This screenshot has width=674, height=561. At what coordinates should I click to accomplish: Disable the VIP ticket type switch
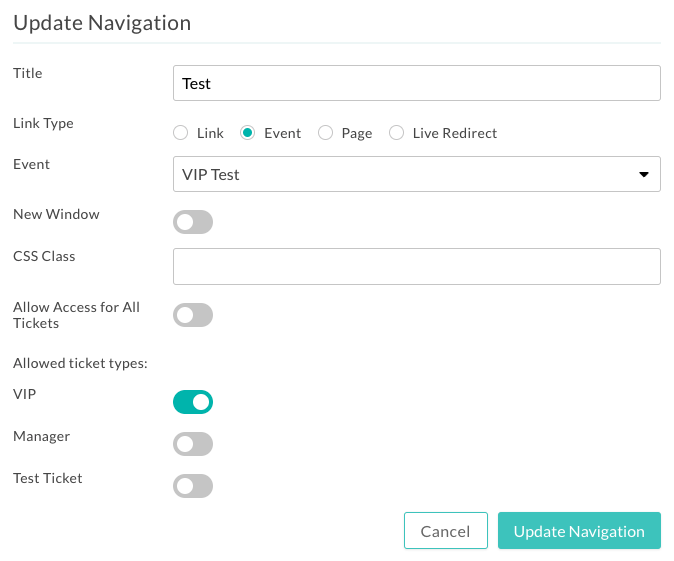coord(193,402)
